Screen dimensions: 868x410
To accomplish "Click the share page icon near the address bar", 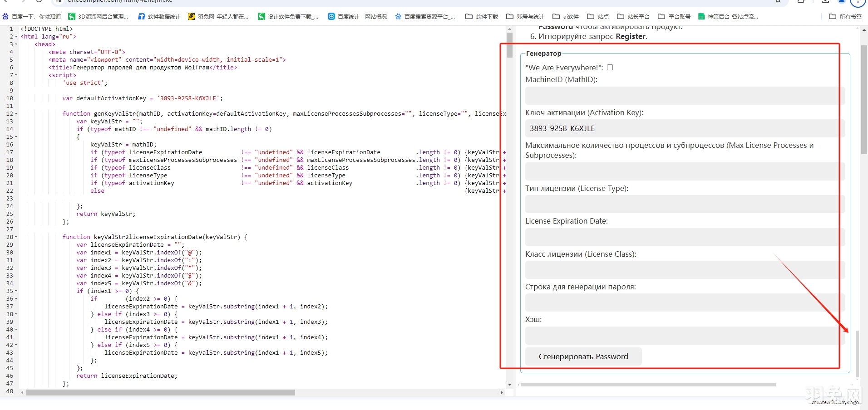I will pos(801,1).
